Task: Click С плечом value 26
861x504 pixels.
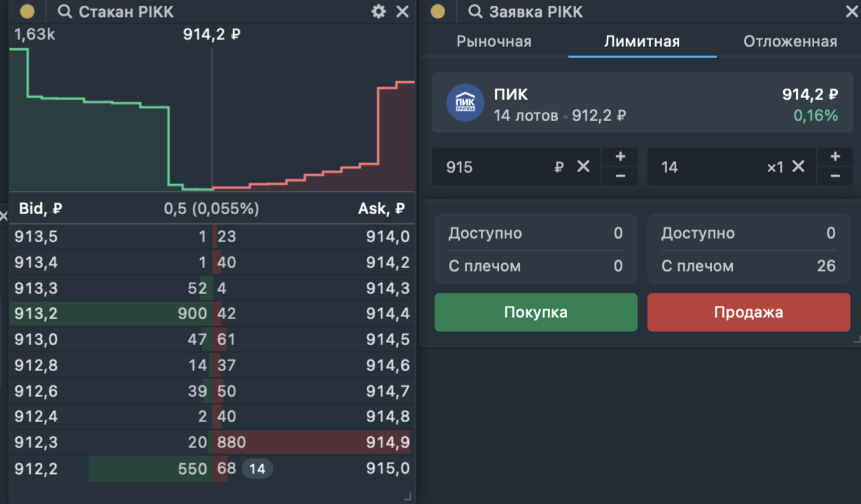Action: click(826, 266)
